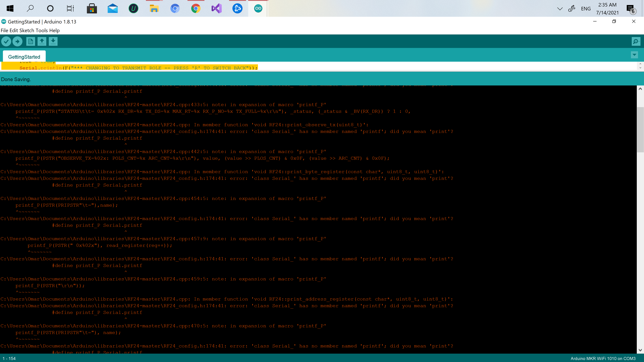644x362 pixels.
Task: Open a sketch with the Open toolbar icon
Action: [x=42, y=41]
